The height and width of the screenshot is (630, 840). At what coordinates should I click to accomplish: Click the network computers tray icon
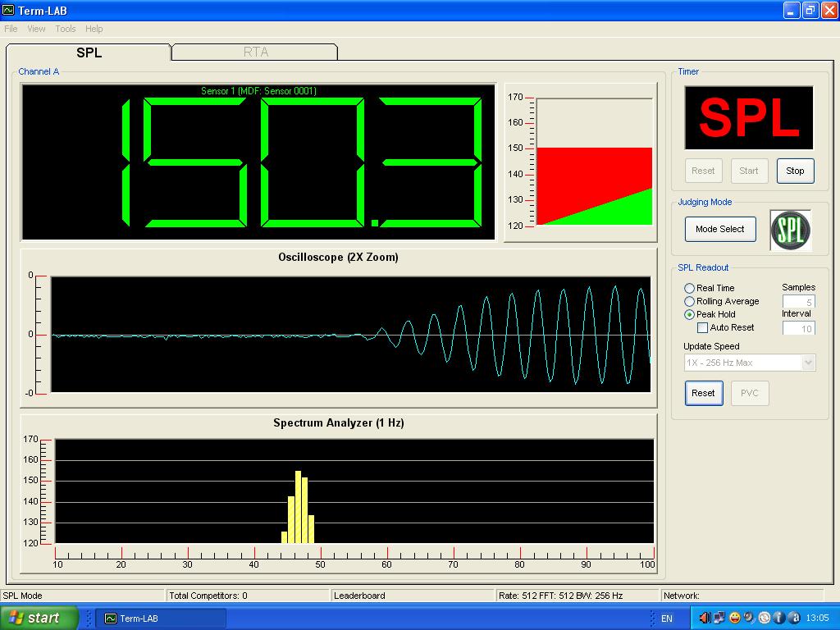click(x=719, y=618)
